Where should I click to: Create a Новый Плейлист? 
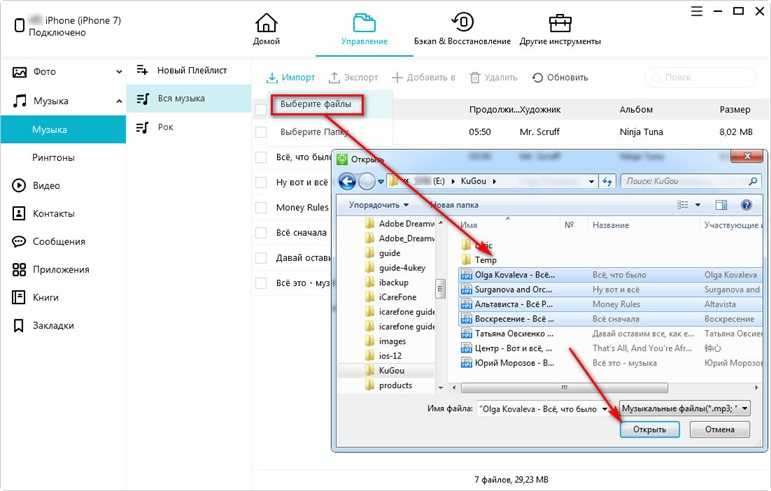(x=182, y=70)
